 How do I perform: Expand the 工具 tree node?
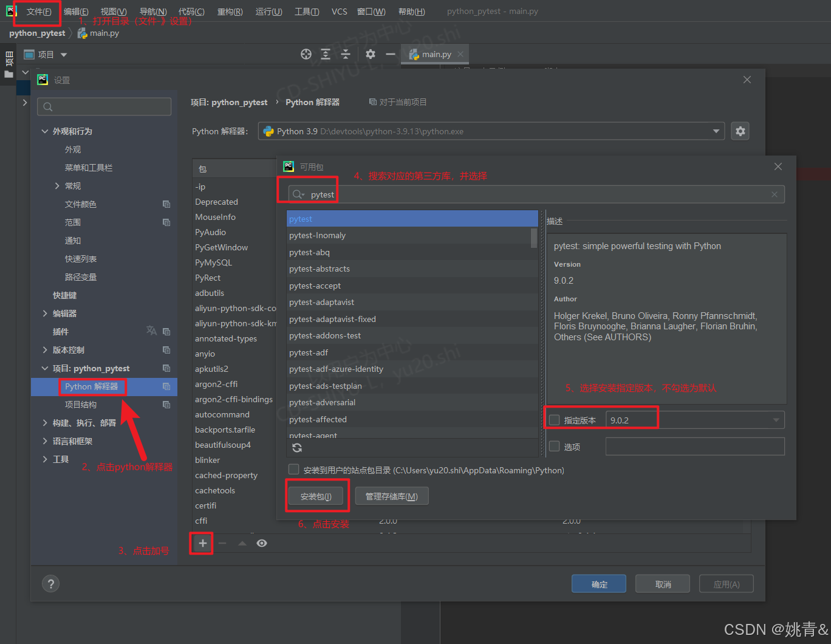click(45, 459)
